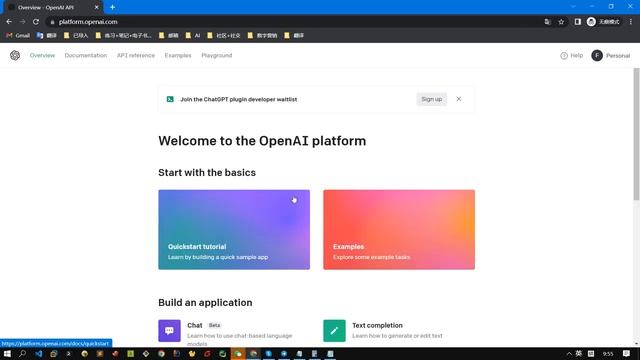
Task: Click the green WeChat taskbar icon
Action: (x=238, y=353)
